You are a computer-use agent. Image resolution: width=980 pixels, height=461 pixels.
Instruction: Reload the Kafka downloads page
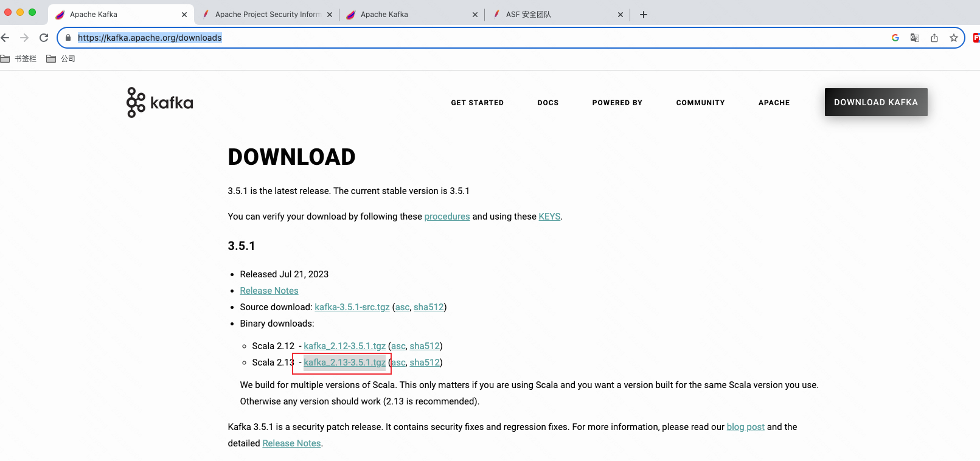pyautogui.click(x=44, y=38)
